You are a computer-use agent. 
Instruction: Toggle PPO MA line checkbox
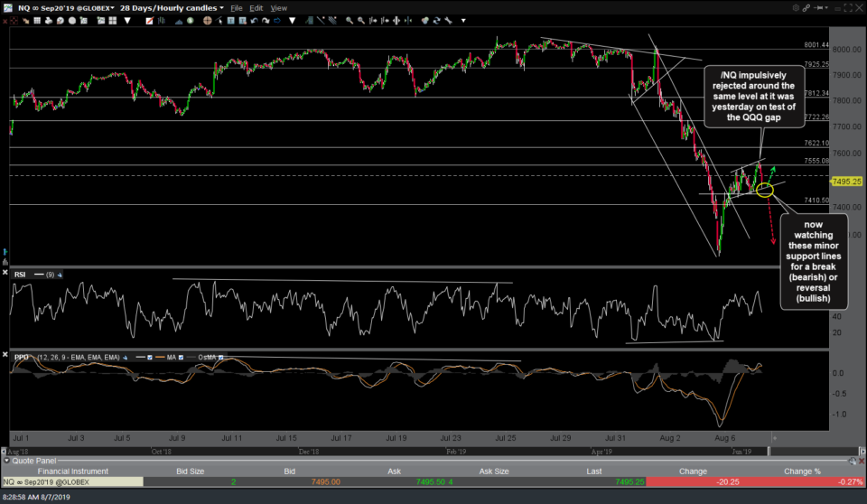pyautogui.click(x=181, y=358)
